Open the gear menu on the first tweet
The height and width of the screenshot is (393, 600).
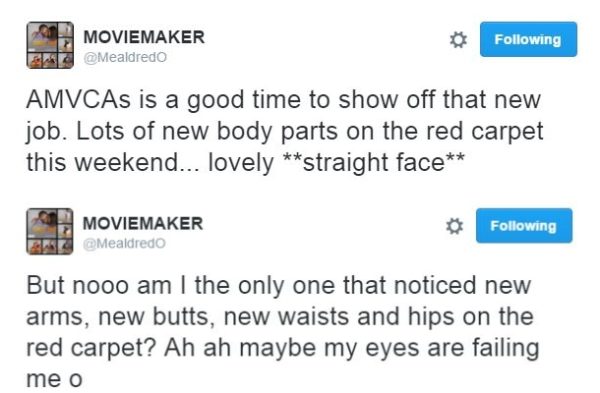point(458,40)
